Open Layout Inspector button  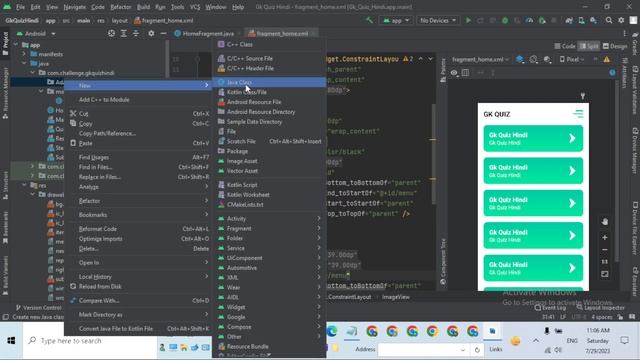[600, 308]
